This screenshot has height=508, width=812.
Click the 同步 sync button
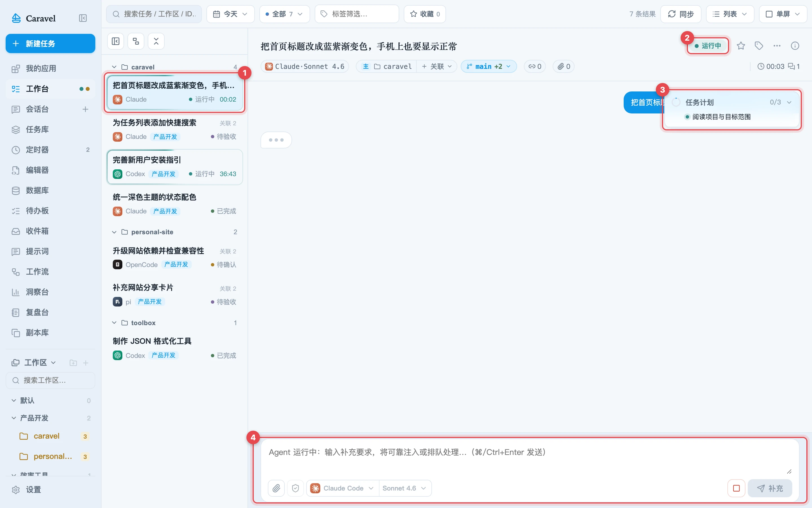click(x=680, y=14)
